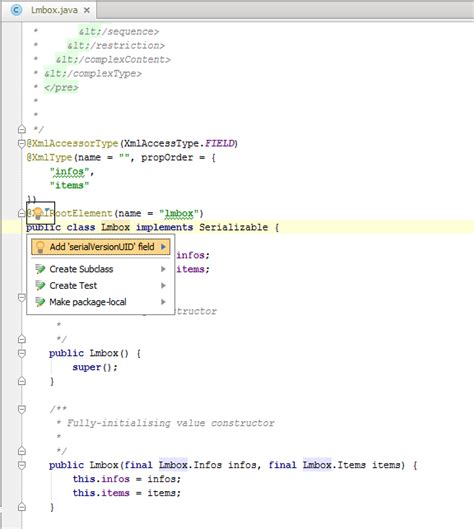474x529 pixels.
Task: Close the Lmbox.java tab
Action: tap(87, 10)
